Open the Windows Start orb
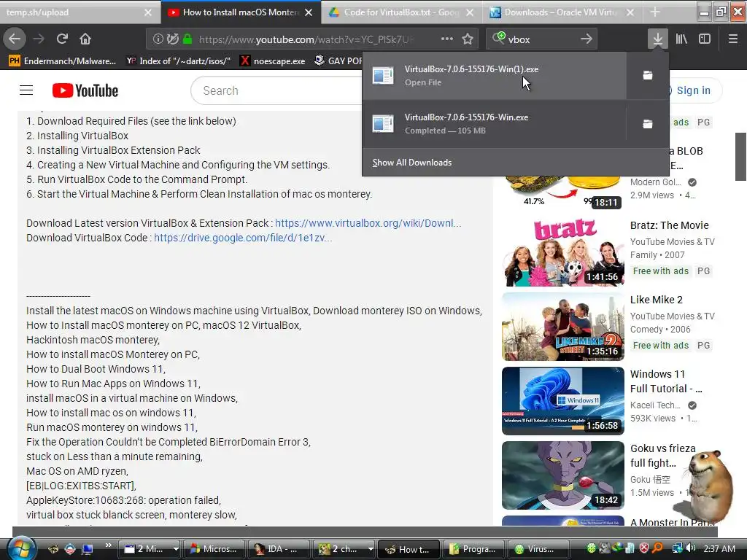 click(x=21, y=548)
